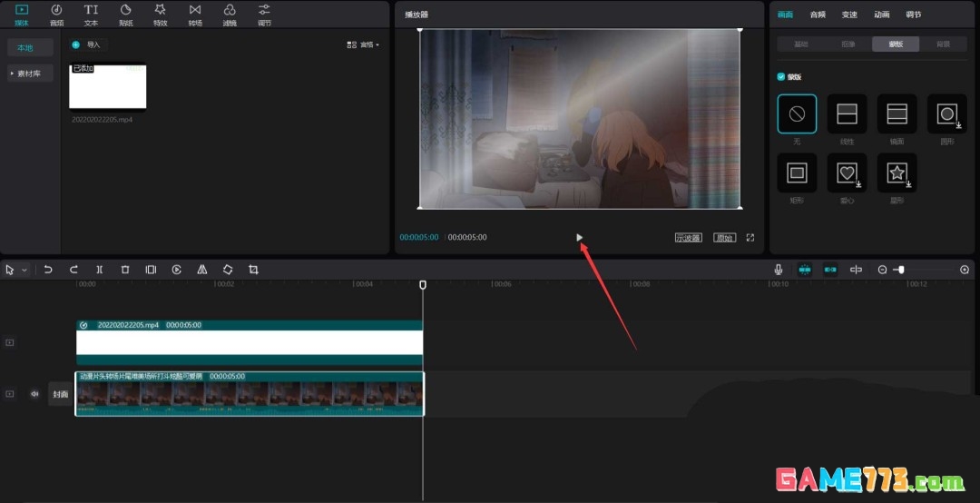Uncheck the 蒙版 mask checkbox
Image resolution: width=980 pixels, height=503 pixels.
pos(780,77)
